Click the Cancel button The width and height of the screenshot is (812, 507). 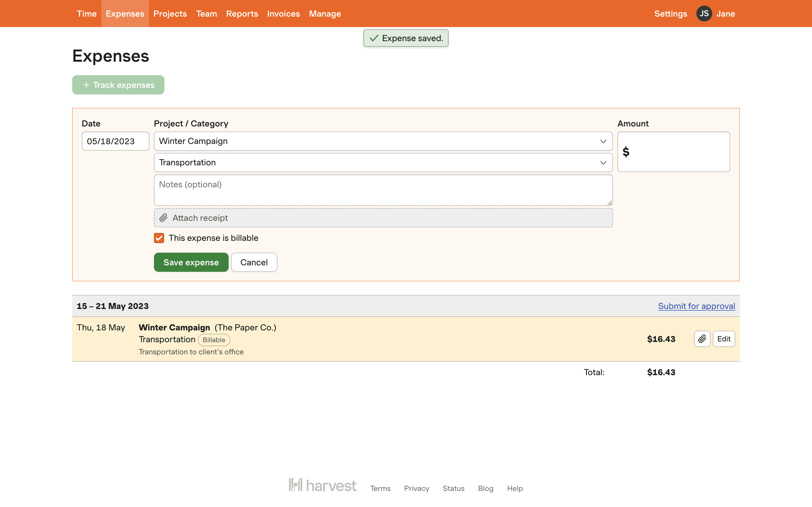coord(254,262)
